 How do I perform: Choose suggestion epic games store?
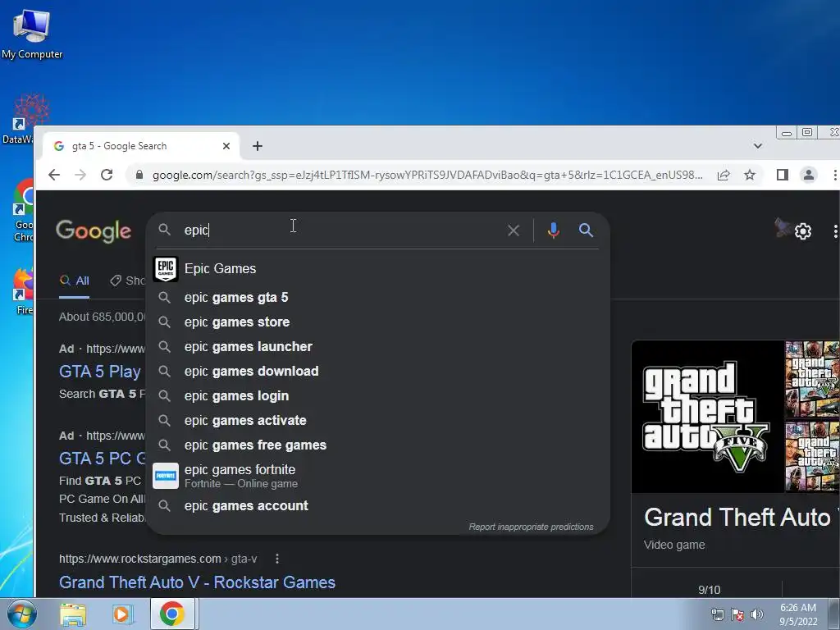pos(377,322)
